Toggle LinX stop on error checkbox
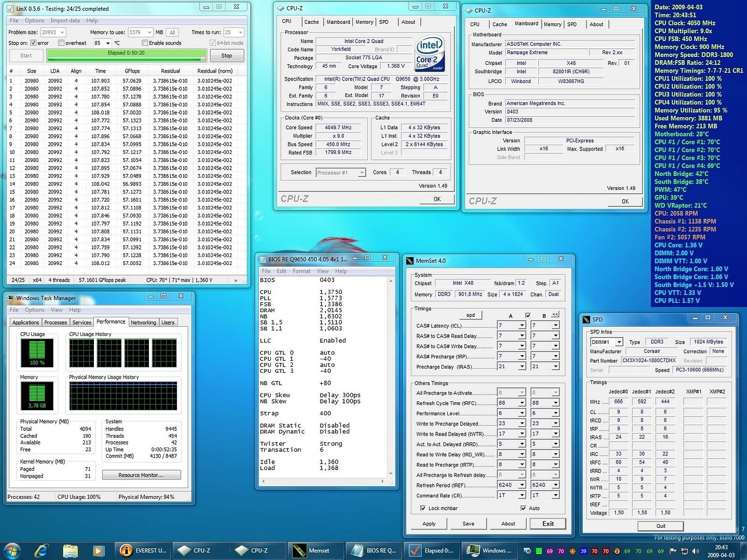747x560 pixels. tap(33, 43)
